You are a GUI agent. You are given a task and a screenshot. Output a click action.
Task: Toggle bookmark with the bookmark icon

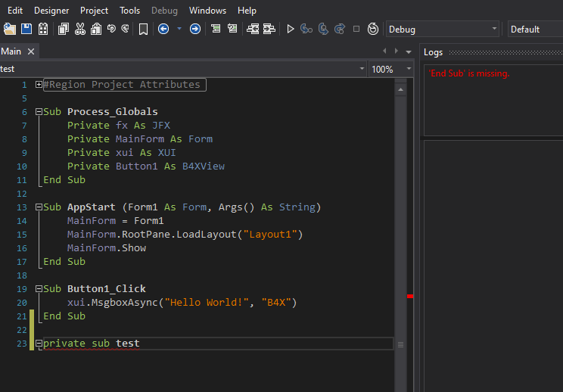click(143, 29)
